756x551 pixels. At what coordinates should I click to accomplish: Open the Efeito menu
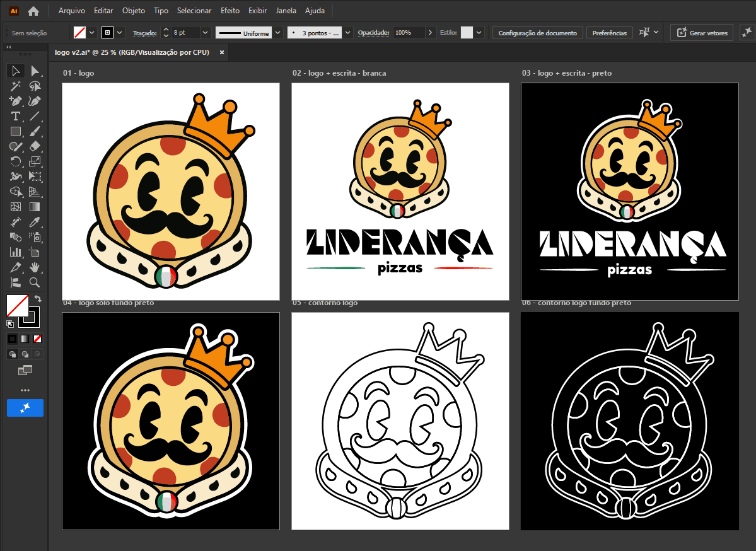pos(230,11)
